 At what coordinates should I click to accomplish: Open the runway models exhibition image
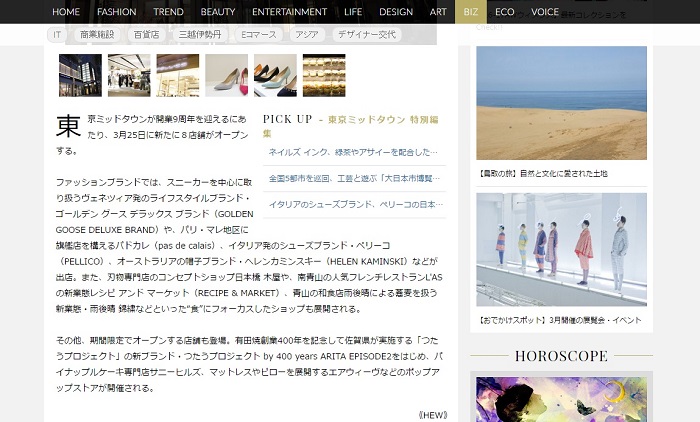tap(561, 250)
